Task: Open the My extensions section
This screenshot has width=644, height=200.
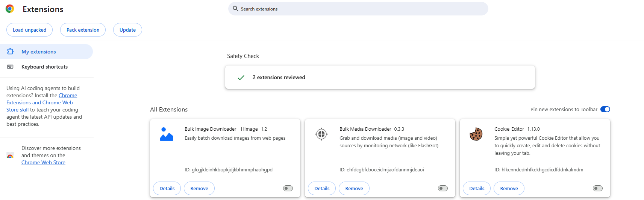Action: tap(46, 52)
